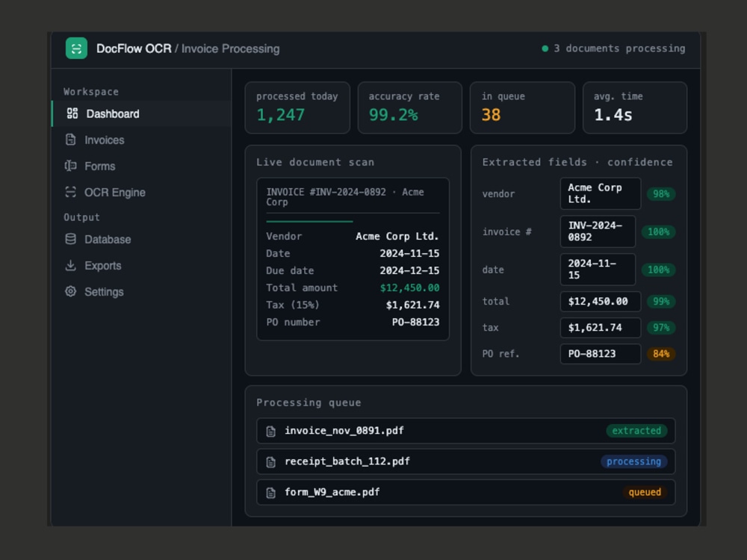Click the scanned Vendor value Acme Corp Ltd.
Screen dimensions: 747x560
[397, 236]
